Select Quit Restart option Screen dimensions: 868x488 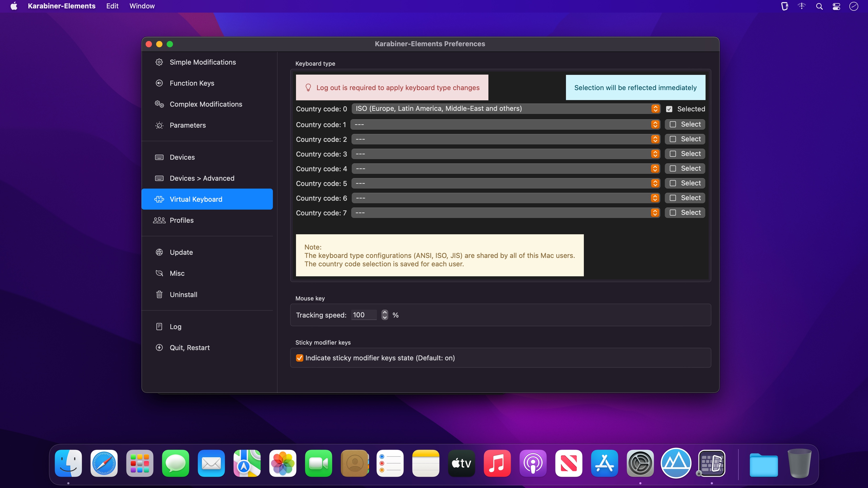pyautogui.click(x=190, y=347)
